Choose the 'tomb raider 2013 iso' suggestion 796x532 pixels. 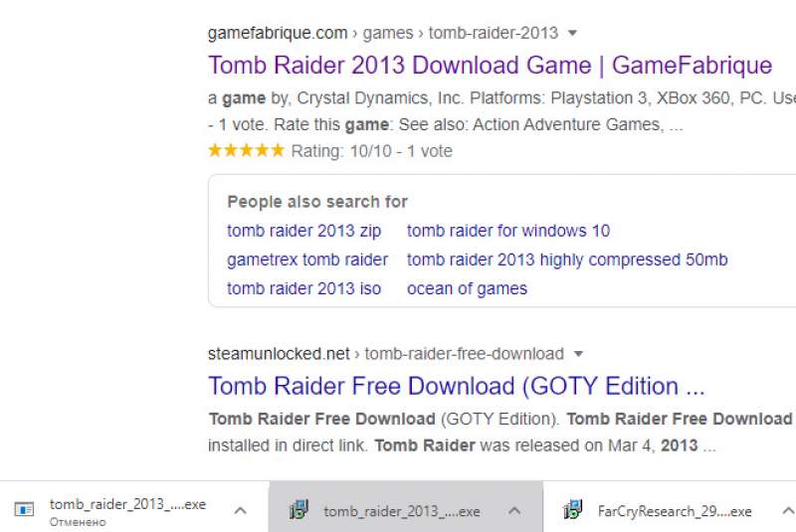[303, 288]
